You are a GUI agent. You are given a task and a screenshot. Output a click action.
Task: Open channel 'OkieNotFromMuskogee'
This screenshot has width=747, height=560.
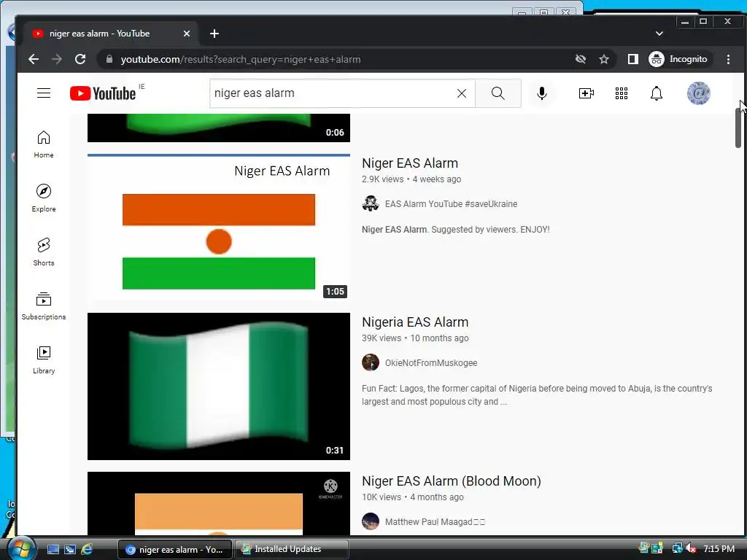(431, 363)
